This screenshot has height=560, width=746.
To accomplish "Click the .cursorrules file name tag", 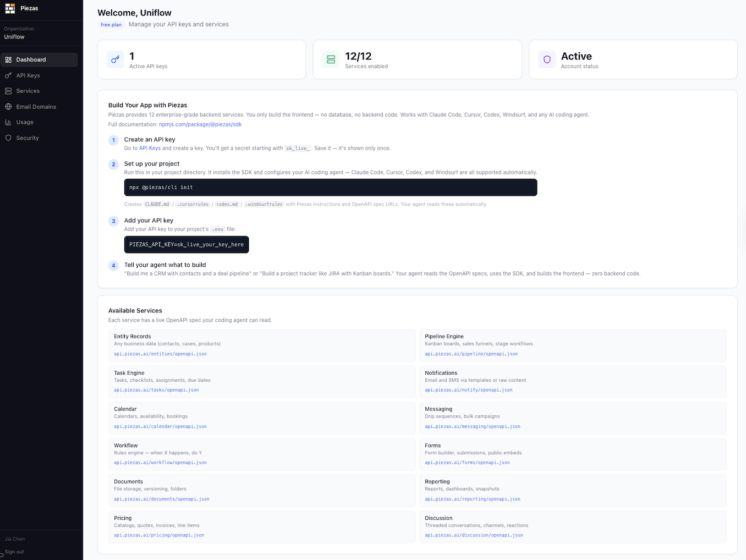I will pyautogui.click(x=193, y=204).
